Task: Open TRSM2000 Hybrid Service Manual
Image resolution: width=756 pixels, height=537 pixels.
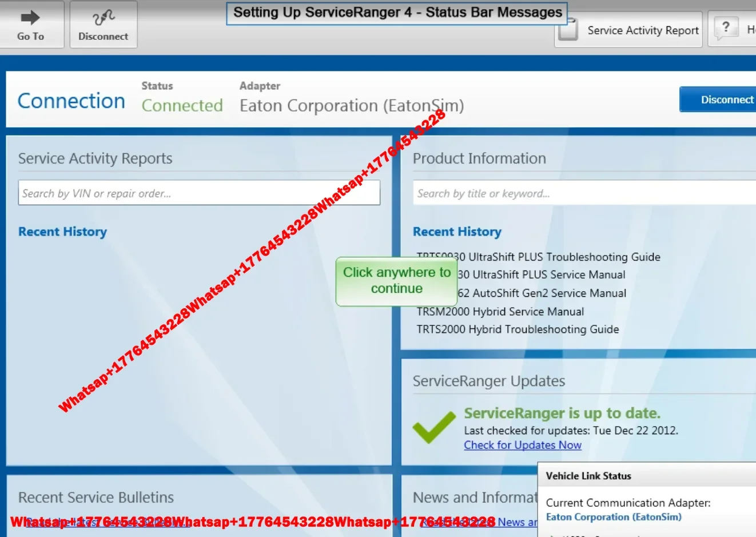Action: coord(500,311)
